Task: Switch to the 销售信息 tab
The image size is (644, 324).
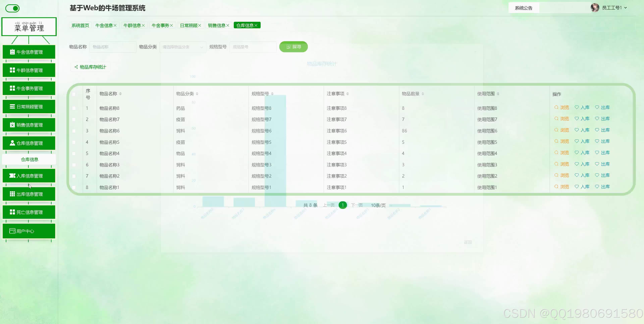Action: point(217,25)
